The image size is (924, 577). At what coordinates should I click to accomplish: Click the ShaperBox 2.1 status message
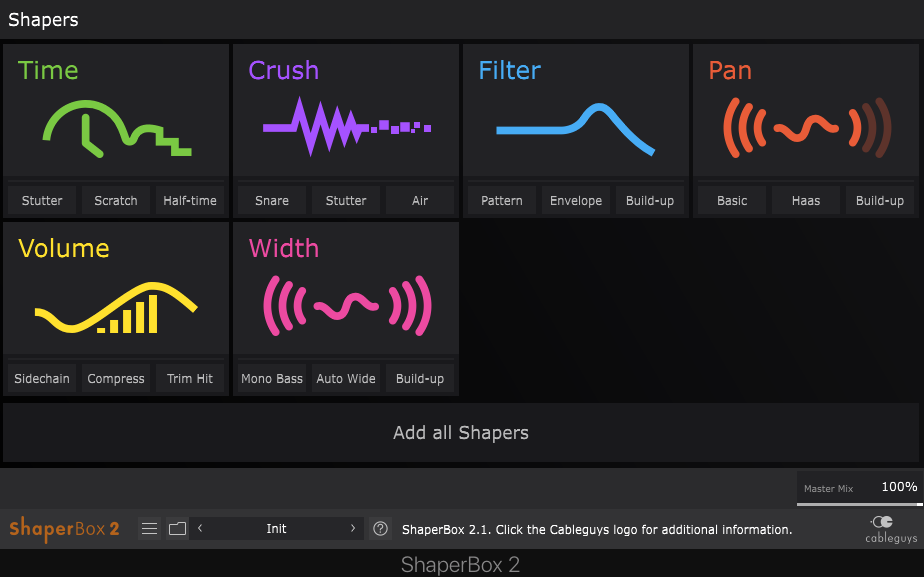pos(597,529)
